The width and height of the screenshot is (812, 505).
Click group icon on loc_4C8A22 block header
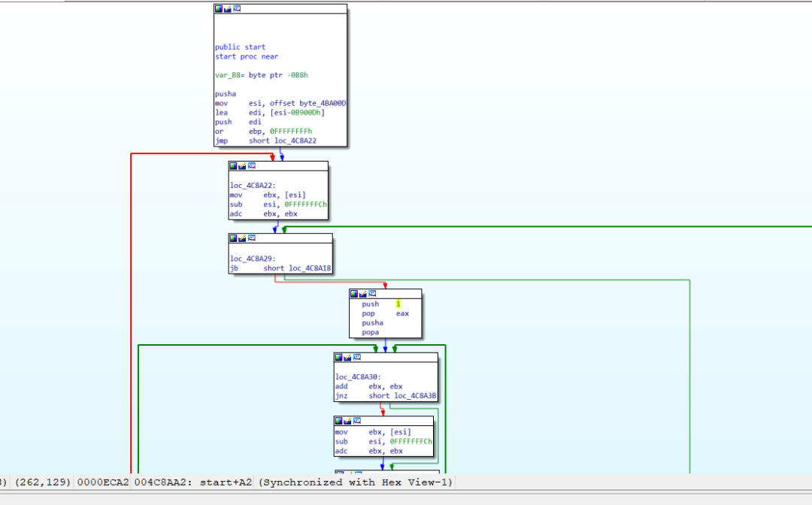point(251,166)
